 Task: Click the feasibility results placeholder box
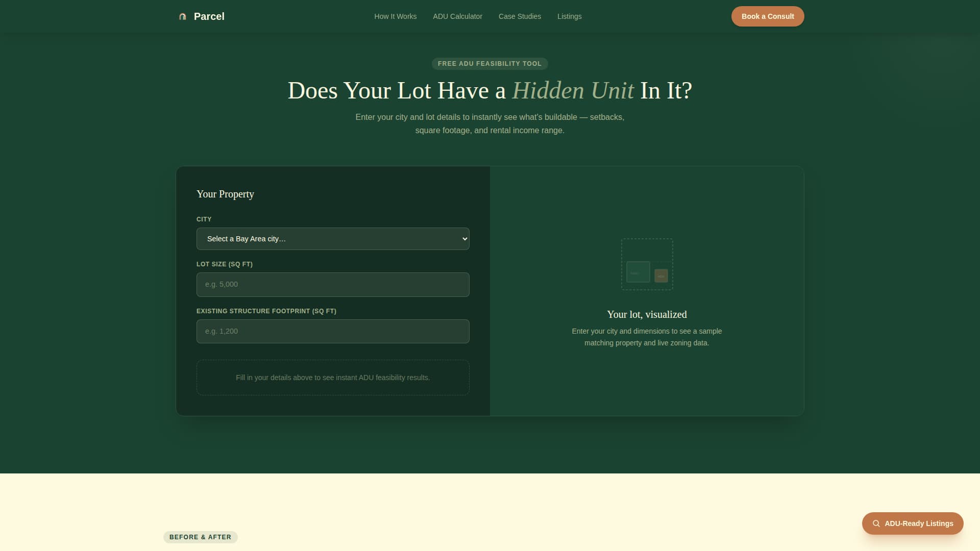coord(332,378)
